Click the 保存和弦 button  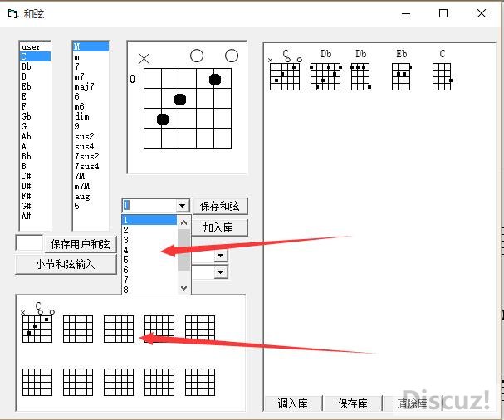(222, 206)
